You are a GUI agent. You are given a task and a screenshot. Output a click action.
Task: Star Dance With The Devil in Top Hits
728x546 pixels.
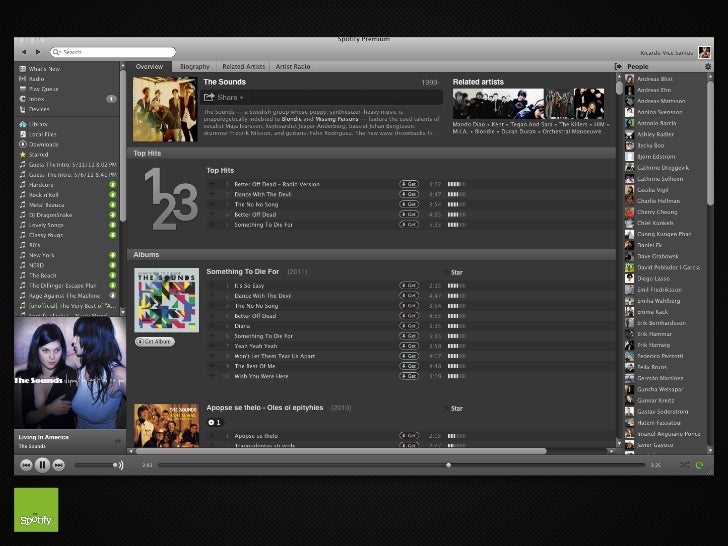(212, 194)
